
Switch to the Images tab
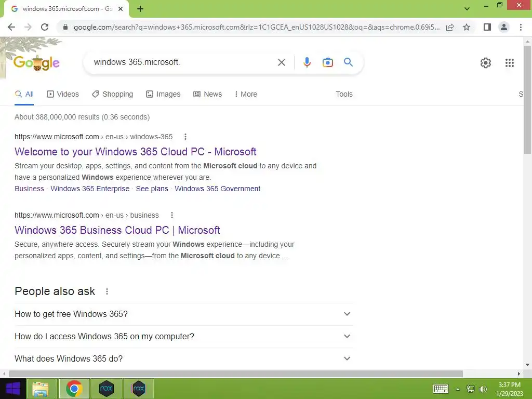point(163,95)
